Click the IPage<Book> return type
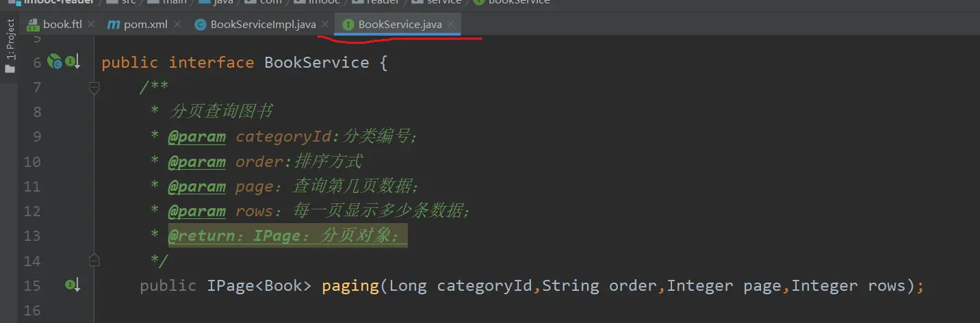Screen dimensions: 980x323 point(259,285)
